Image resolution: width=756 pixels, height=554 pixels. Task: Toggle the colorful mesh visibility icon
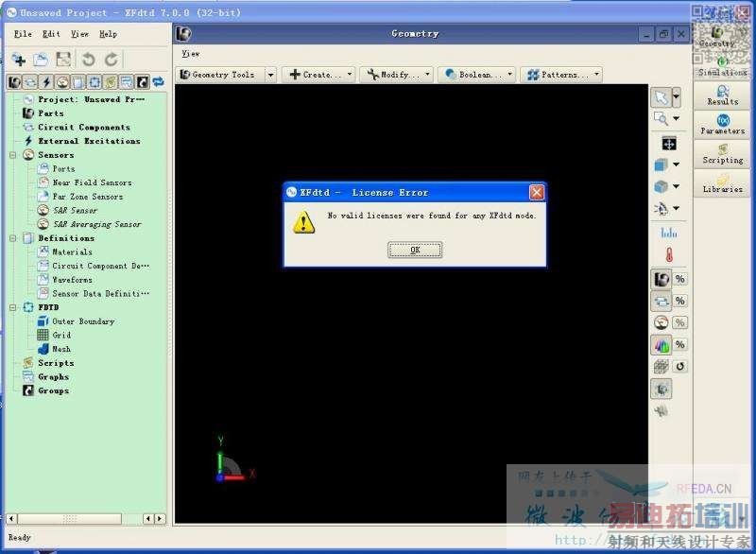661,344
